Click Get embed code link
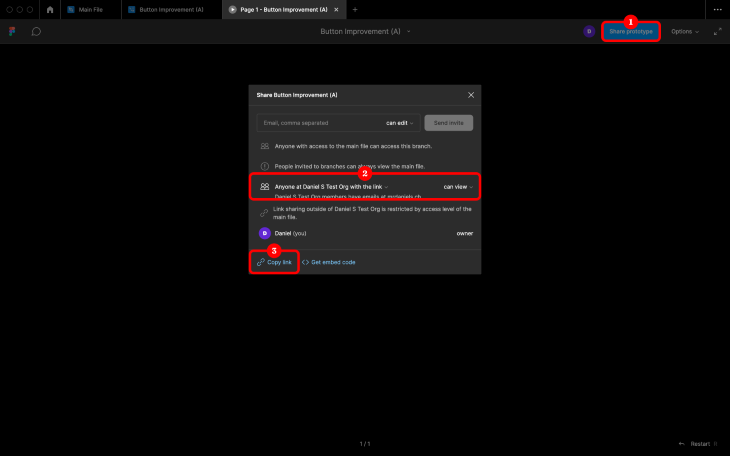Image resolution: width=730 pixels, height=456 pixels. [329, 262]
